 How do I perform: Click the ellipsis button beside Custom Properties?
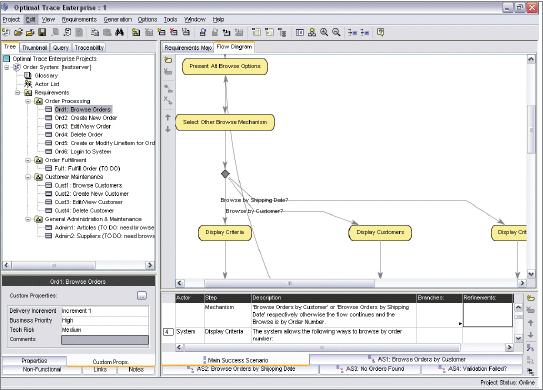pos(142,295)
